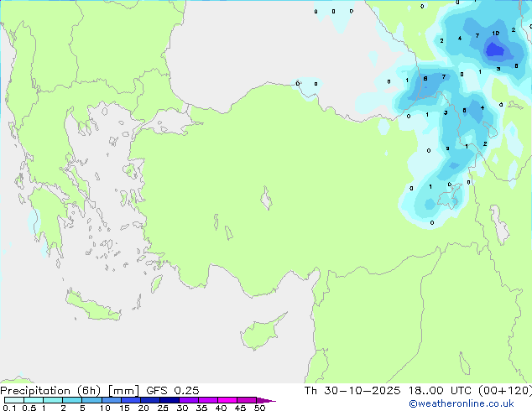532x411 pixels.
Task: Click the 'Precipitation (6h) [mm]' title text
Action: pos(69,391)
